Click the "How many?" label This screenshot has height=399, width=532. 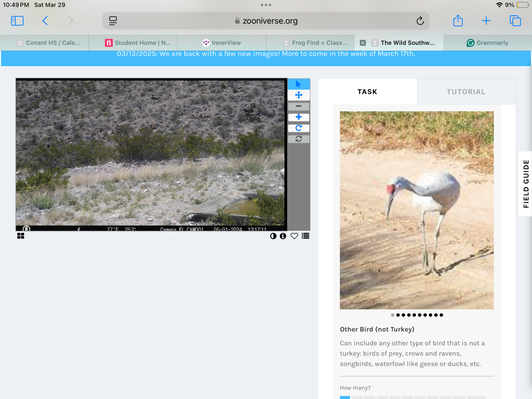(355, 388)
